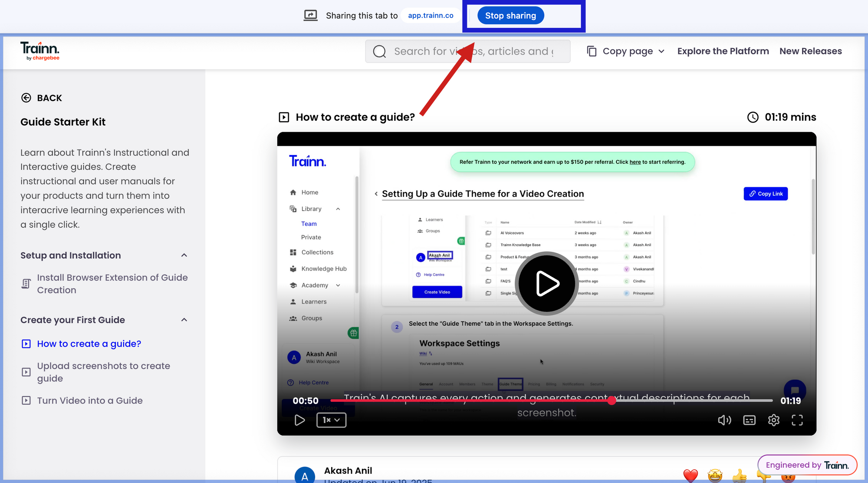Click Learners in the video sidebar
This screenshot has width=868, height=483.
pyautogui.click(x=314, y=302)
